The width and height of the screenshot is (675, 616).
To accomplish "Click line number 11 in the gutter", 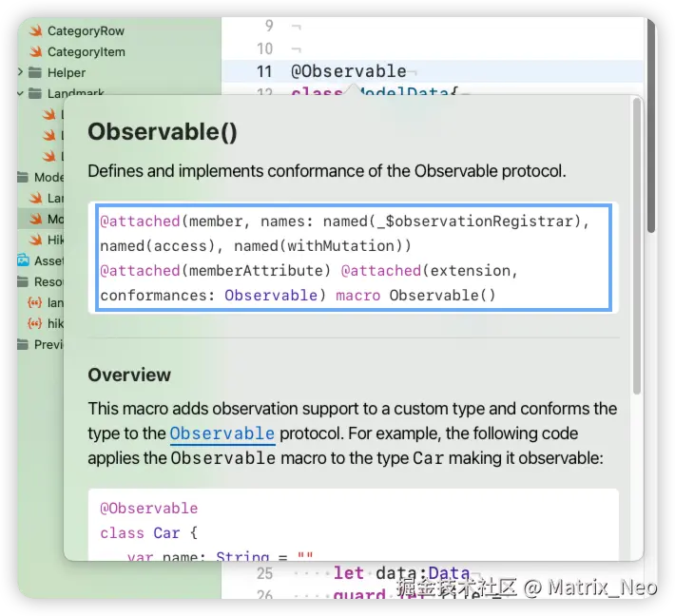I will [x=264, y=71].
